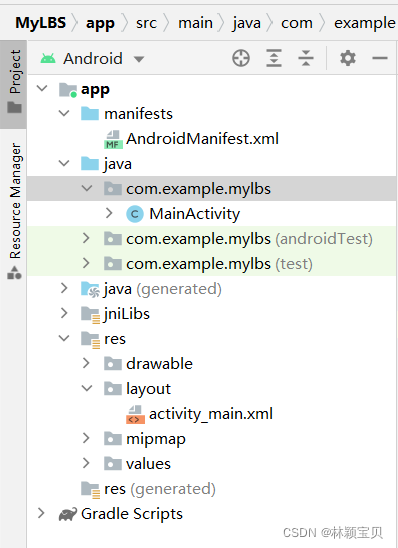This screenshot has width=398, height=548.
Task: Select the drawable label
Action: (x=159, y=364)
